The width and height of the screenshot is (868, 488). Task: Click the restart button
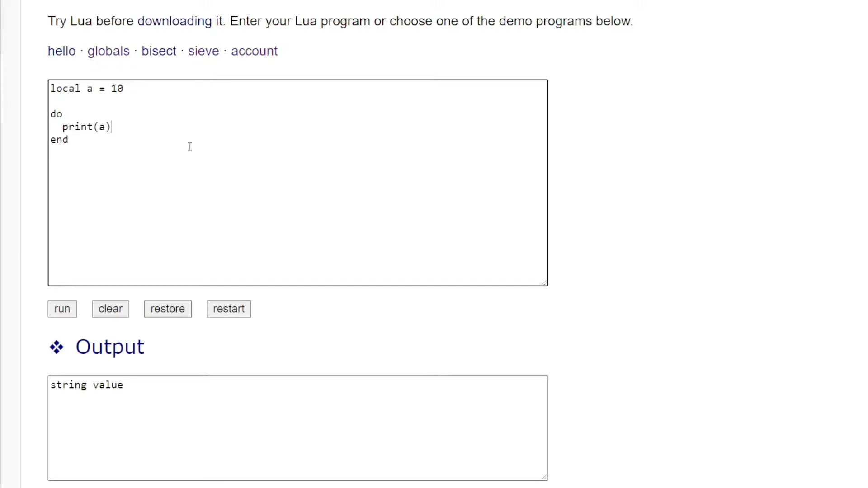pyautogui.click(x=229, y=309)
